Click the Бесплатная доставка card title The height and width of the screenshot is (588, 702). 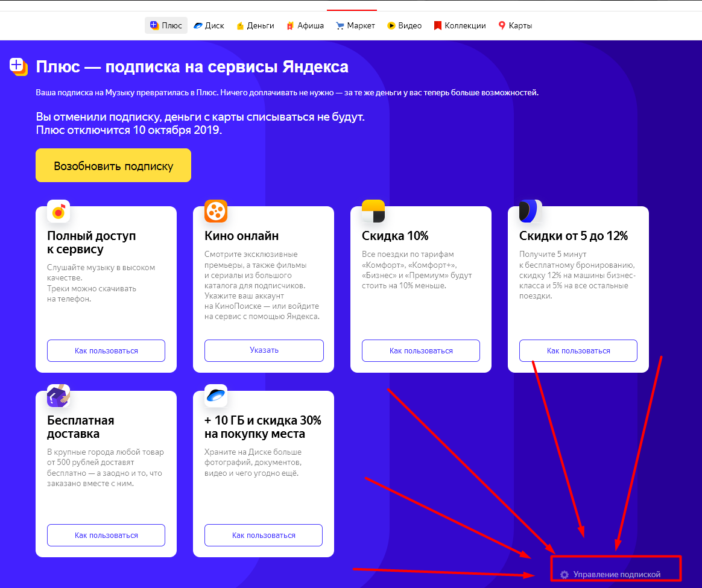coord(81,427)
